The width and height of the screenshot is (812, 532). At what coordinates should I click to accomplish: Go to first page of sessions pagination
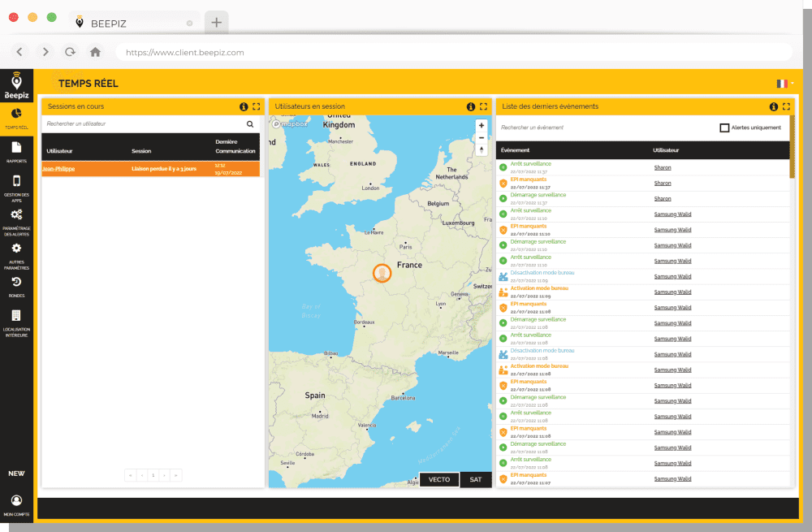(131, 475)
